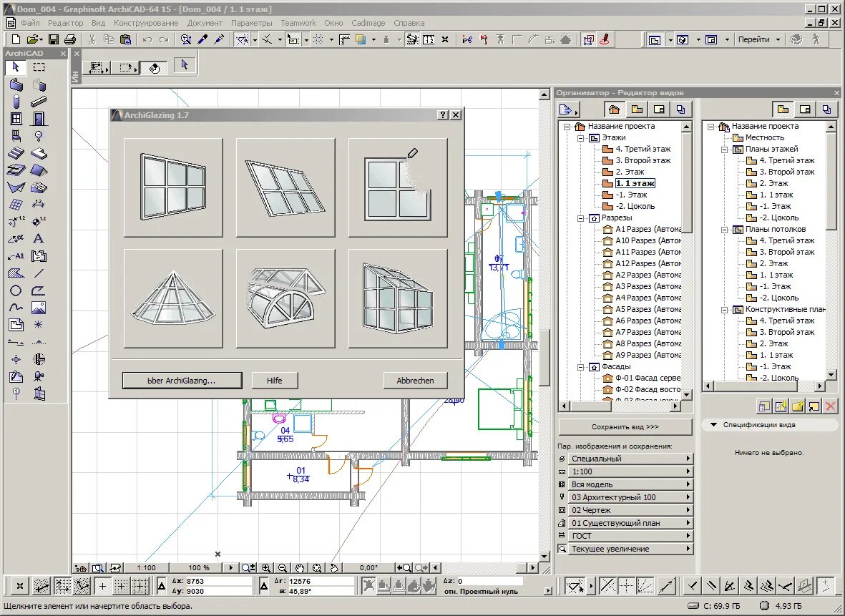Click the Paste clipboard icon
This screenshot has width=845, height=616.
(125, 39)
